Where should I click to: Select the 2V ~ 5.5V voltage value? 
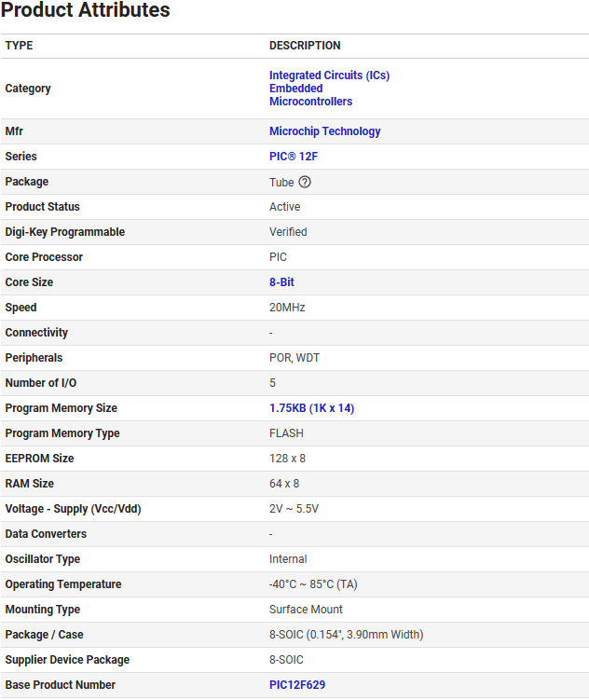(x=294, y=509)
